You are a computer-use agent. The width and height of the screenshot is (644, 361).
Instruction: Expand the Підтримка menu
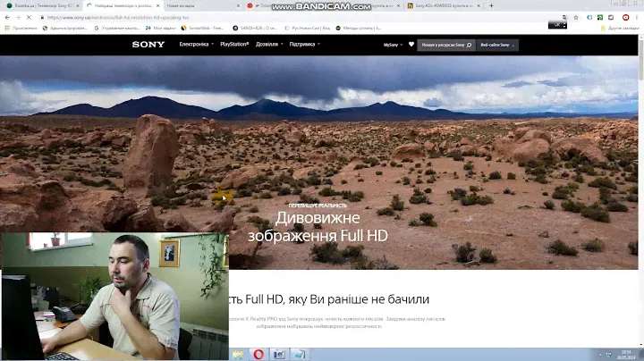pyautogui.click(x=303, y=44)
